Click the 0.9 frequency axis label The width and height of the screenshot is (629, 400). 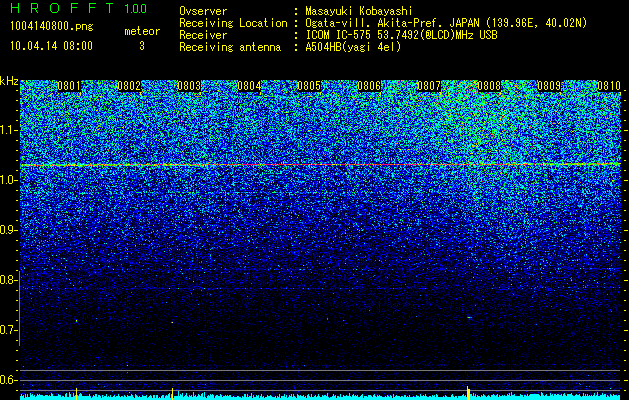click(7, 230)
